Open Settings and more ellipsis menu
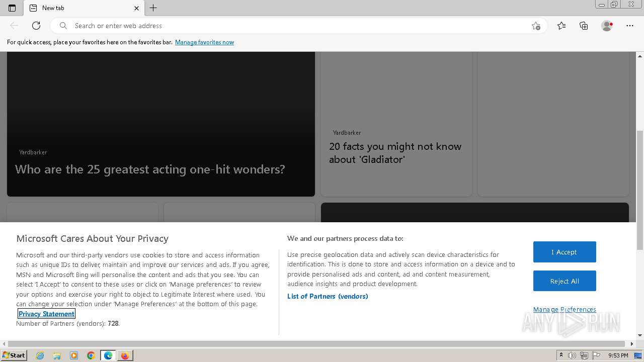The width and height of the screenshot is (644, 362). pyautogui.click(x=630, y=26)
